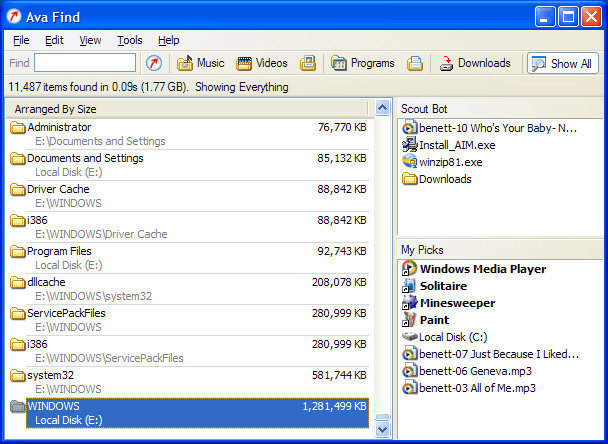Select Windows Media Player in My Picks

click(x=474, y=269)
